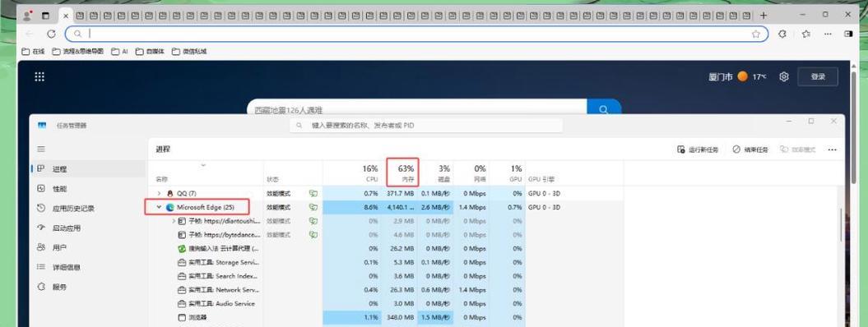This screenshot has height=327, width=868.
Task: Click the 4,140.1 memory value for Edge
Action: pyautogui.click(x=401, y=207)
